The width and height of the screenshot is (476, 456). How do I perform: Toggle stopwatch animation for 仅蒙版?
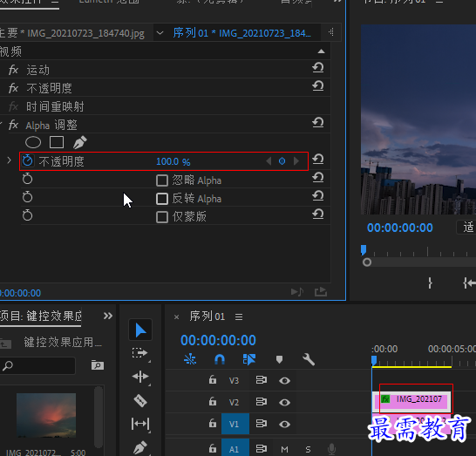(x=27, y=215)
